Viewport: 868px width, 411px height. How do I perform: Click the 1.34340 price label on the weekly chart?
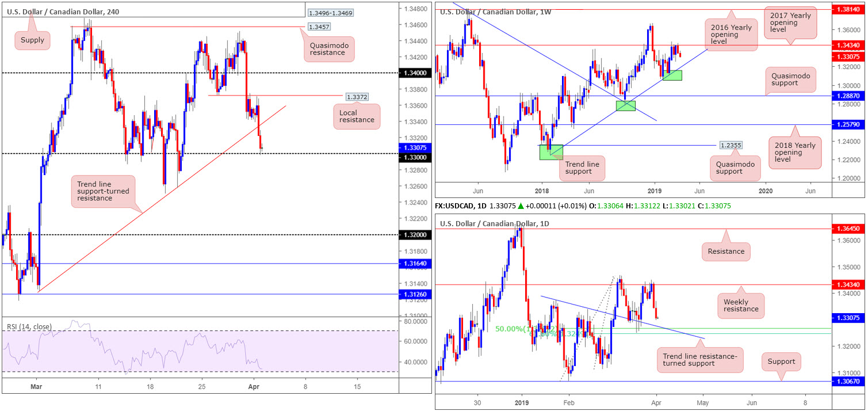(849, 45)
